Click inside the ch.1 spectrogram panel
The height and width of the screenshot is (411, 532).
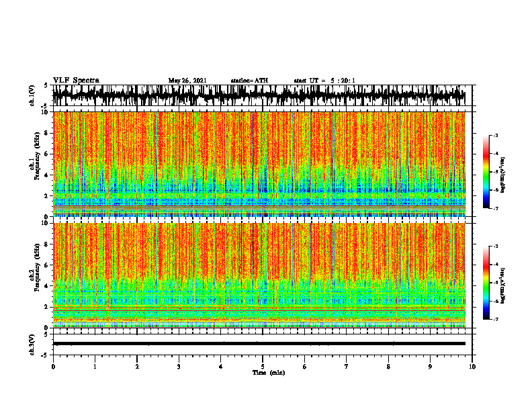pyautogui.click(x=259, y=164)
